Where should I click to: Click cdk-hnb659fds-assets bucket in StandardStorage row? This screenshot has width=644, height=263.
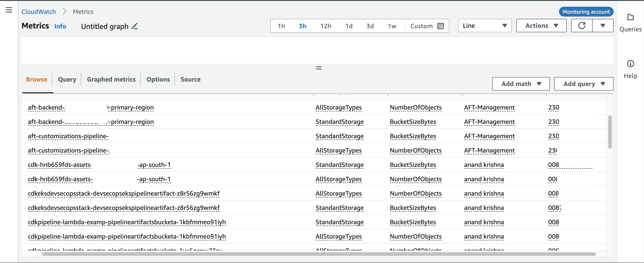(99, 165)
